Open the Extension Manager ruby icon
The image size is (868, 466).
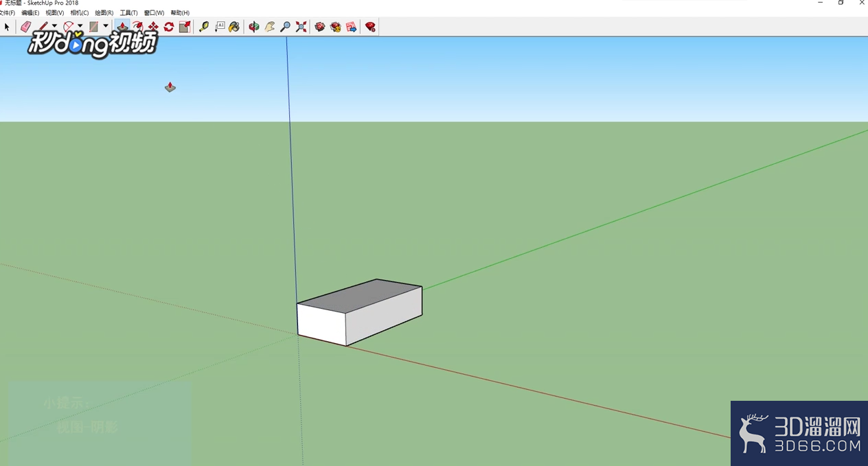pos(370,27)
